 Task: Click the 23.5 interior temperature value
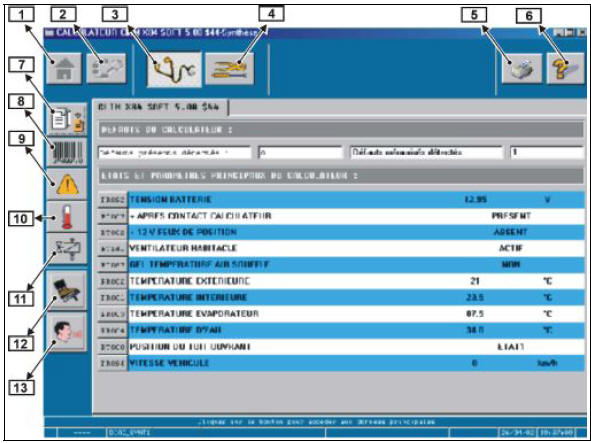point(475,297)
